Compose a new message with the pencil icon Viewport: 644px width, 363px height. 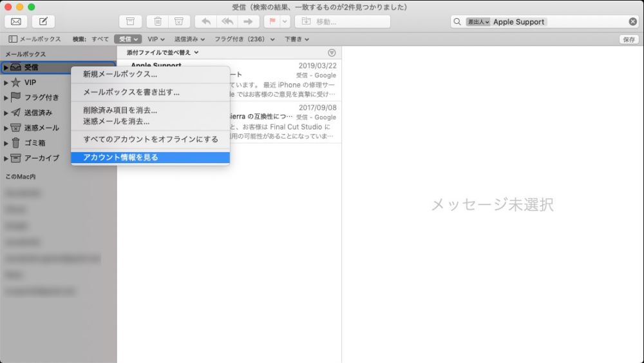43,21
